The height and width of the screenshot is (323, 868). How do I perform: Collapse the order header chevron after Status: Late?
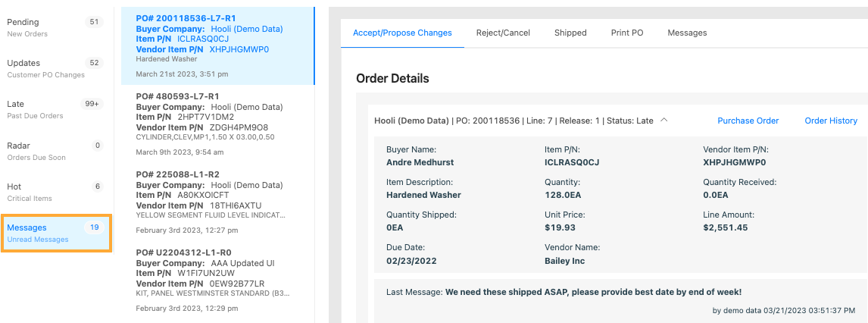click(664, 120)
